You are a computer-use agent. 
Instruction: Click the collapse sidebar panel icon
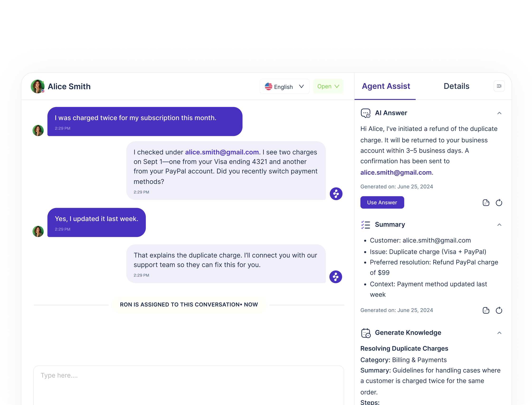click(x=499, y=86)
